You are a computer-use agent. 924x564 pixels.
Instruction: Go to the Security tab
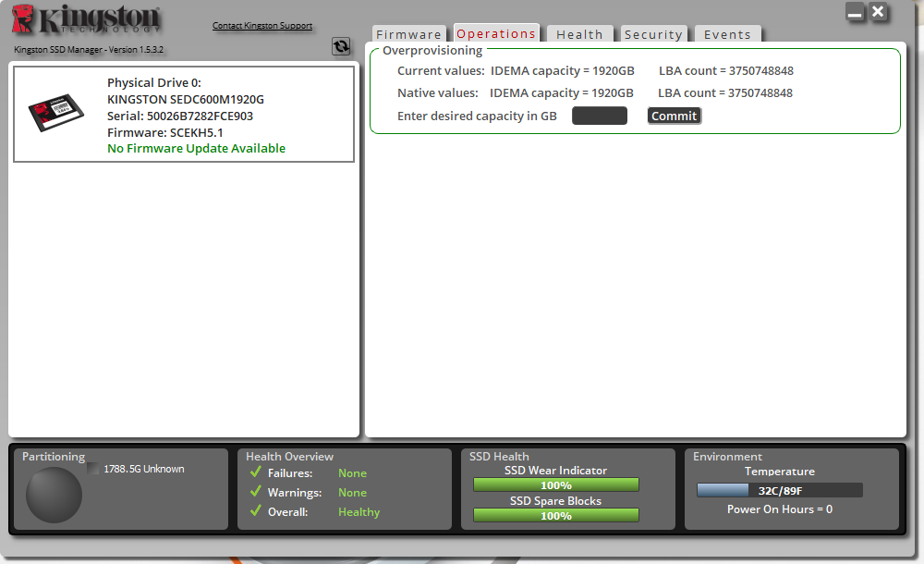point(653,34)
